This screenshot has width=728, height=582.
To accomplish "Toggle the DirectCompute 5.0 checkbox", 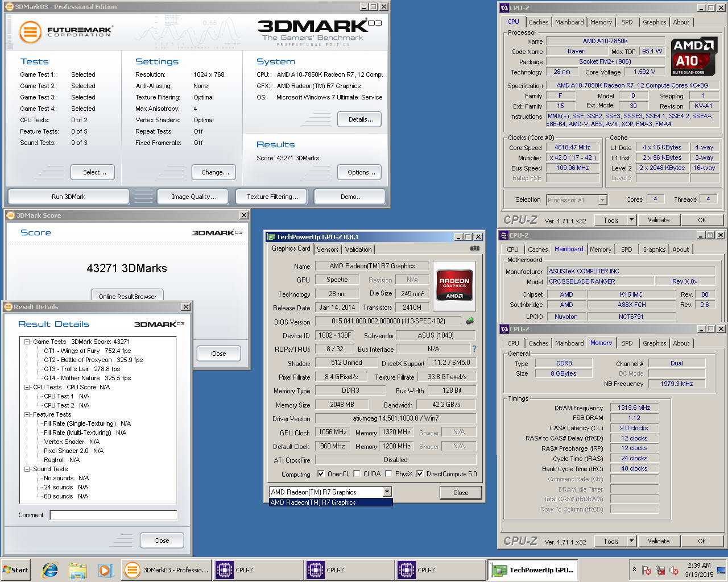I will click(x=420, y=473).
